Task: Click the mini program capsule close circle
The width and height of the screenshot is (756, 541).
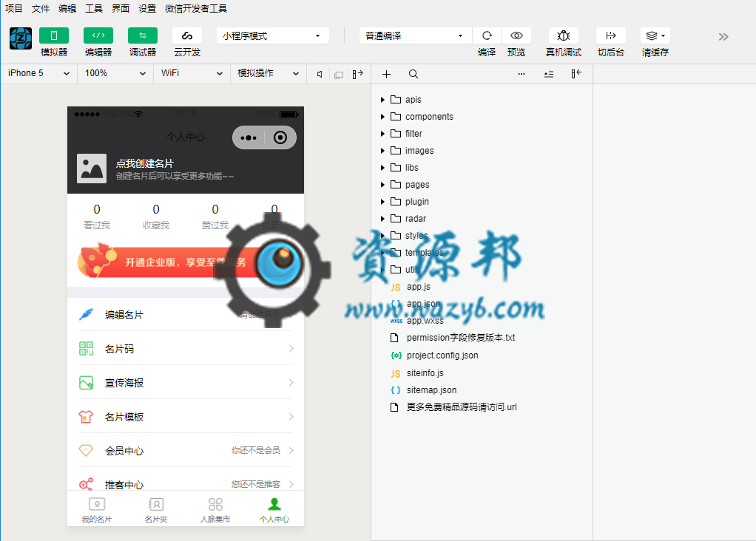Action: (x=280, y=137)
